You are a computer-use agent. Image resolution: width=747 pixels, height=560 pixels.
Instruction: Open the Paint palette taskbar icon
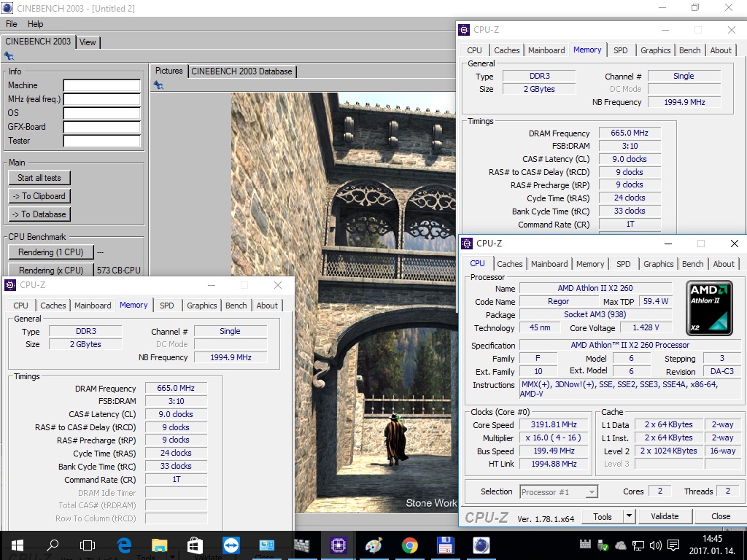tap(374, 545)
